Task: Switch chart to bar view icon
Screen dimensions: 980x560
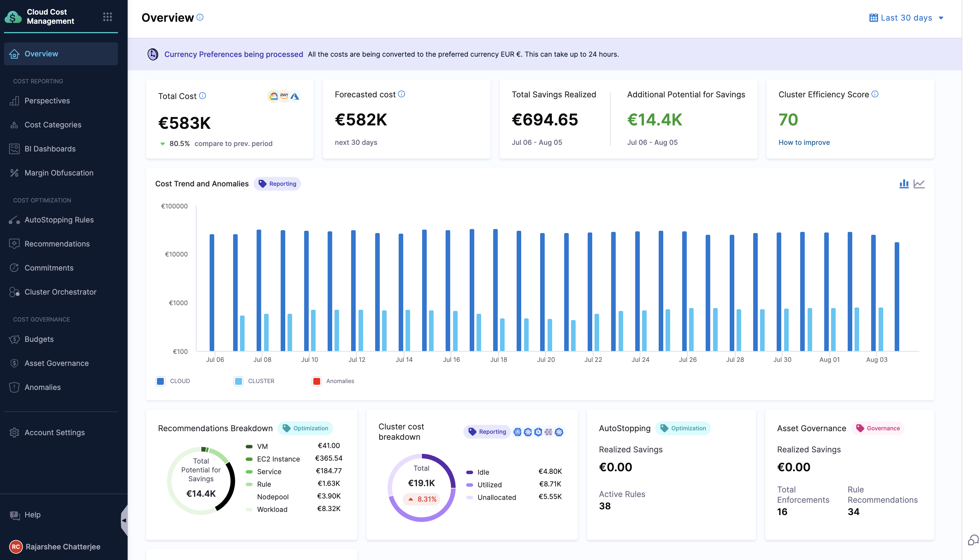Action: (904, 184)
